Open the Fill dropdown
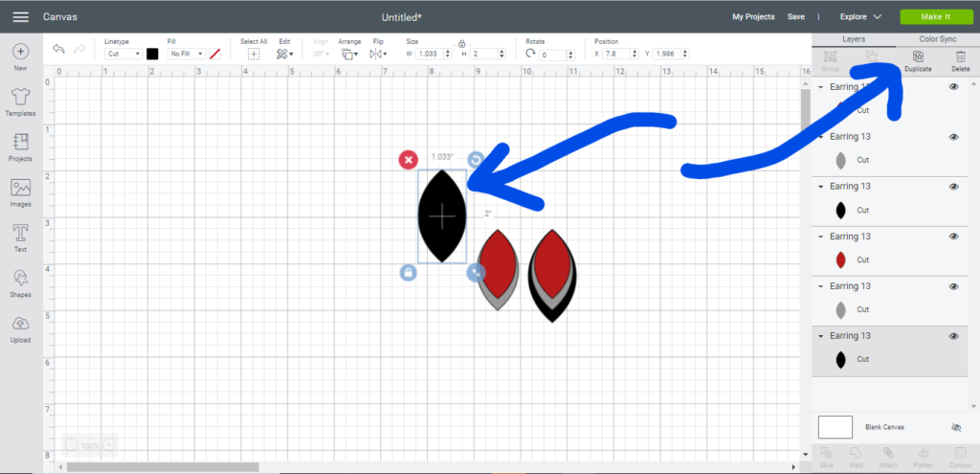Image resolution: width=980 pixels, height=474 pixels. tap(187, 54)
